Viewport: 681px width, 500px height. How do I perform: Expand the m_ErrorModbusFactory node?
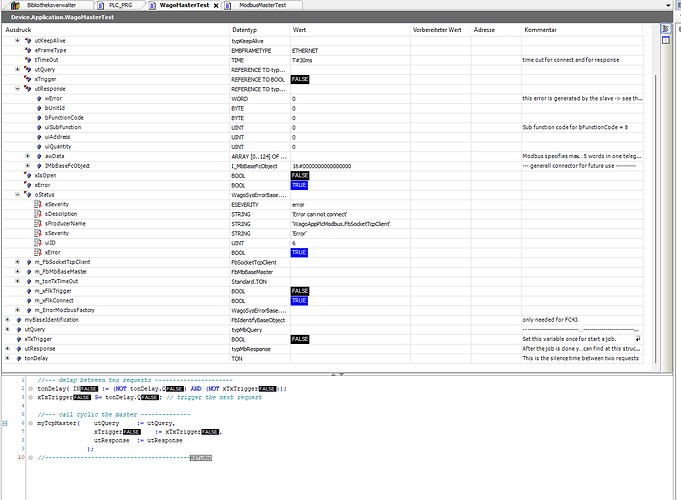[x=17, y=310]
